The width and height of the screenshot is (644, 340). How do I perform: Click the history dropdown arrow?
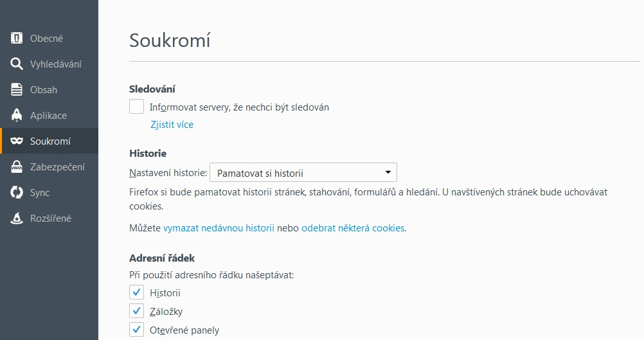(x=388, y=172)
